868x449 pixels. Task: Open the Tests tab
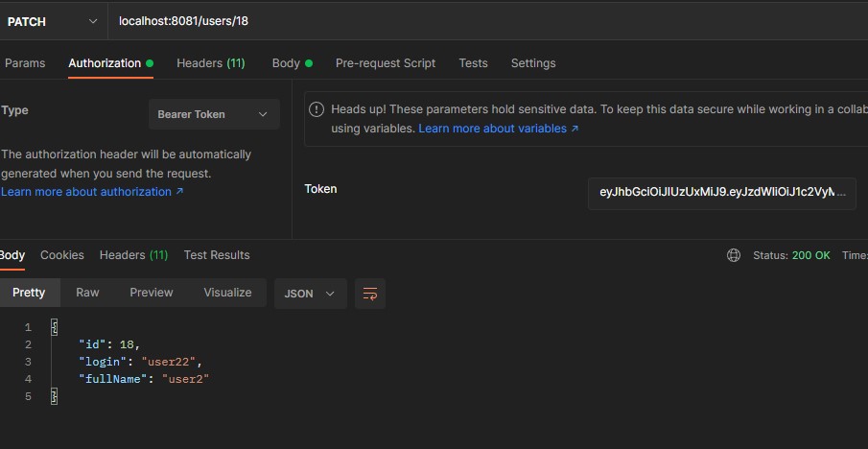(x=473, y=63)
